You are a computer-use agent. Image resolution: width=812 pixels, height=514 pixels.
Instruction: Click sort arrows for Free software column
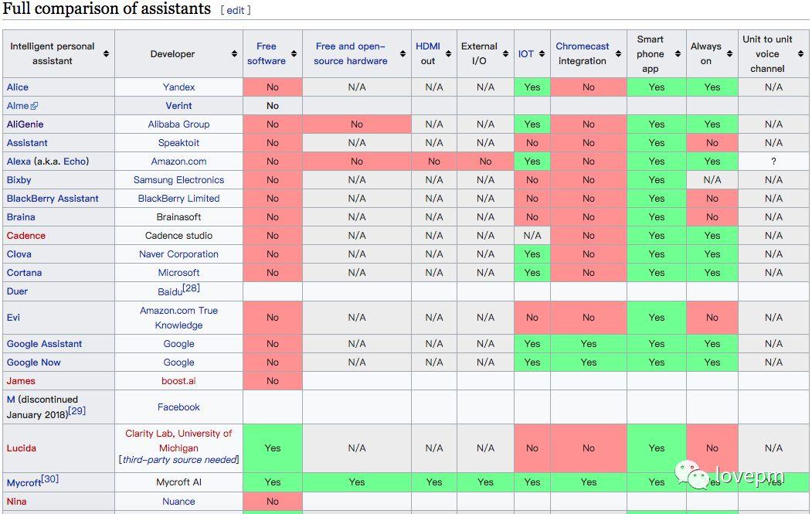[294, 54]
